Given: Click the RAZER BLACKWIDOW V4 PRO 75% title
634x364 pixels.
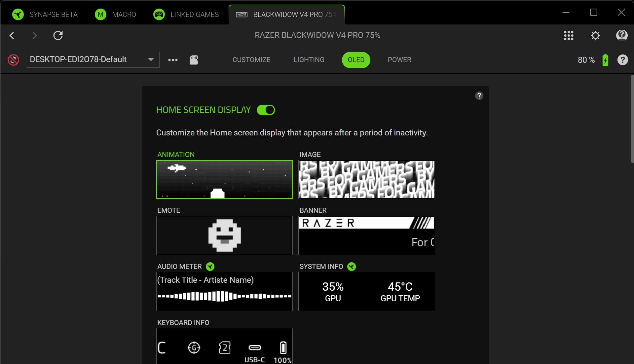Looking at the screenshot, I should (317, 35).
